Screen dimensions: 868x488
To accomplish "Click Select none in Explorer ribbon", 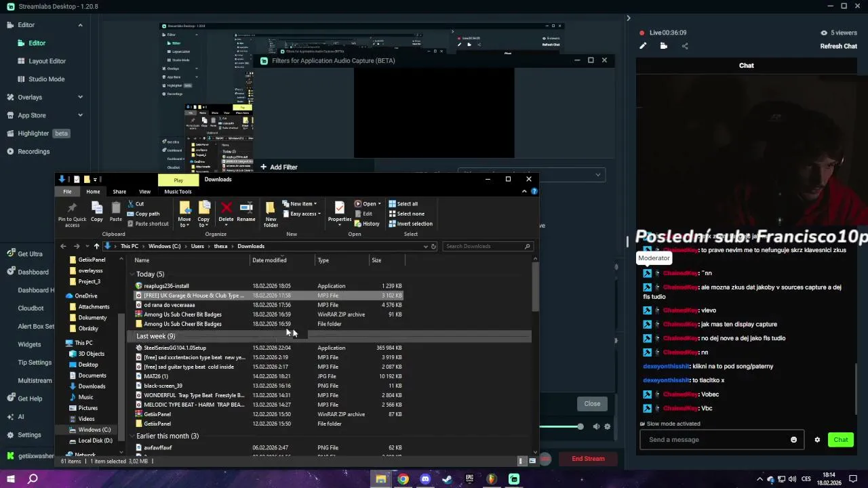I will pyautogui.click(x=406, y=213).
